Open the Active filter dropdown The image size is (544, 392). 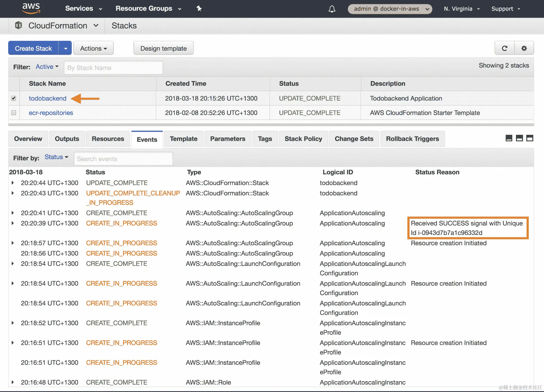tap(47, 67)
